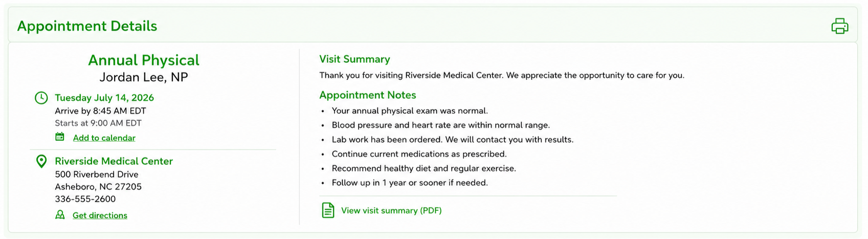Click provider name Jordan Lee, NP
868x239 pixels.
(x=144, y=77)
